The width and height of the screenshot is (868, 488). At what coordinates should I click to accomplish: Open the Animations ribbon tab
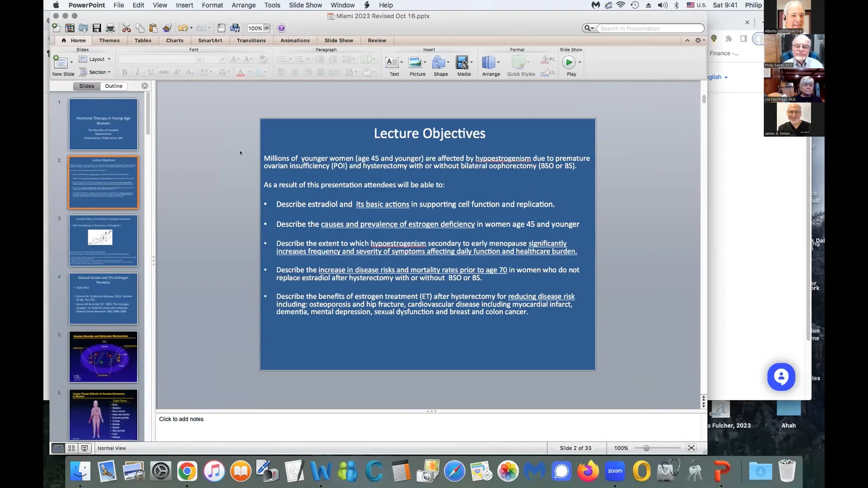point(295,40)
